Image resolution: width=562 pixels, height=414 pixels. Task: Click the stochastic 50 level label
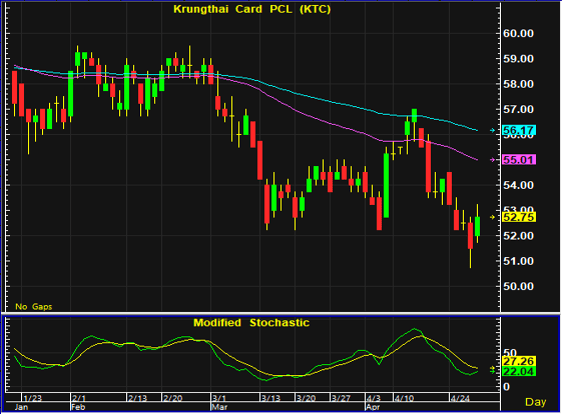pyautogui.click(x=510, y=353)
